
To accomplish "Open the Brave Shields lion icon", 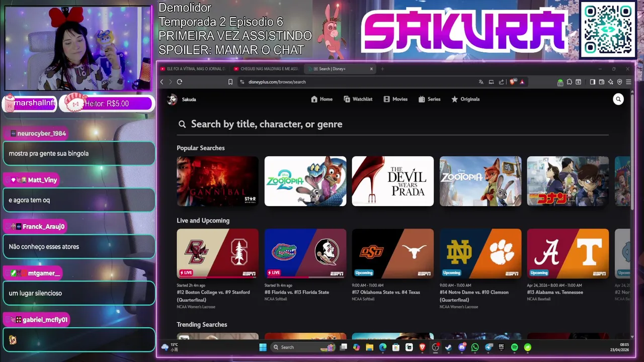I will pos(512,82).
